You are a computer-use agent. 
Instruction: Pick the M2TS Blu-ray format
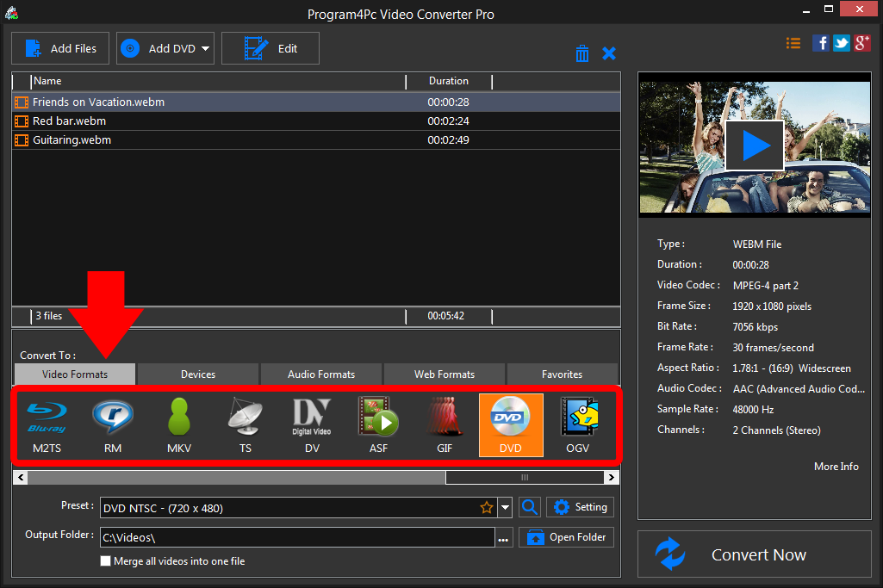(47, 424)
